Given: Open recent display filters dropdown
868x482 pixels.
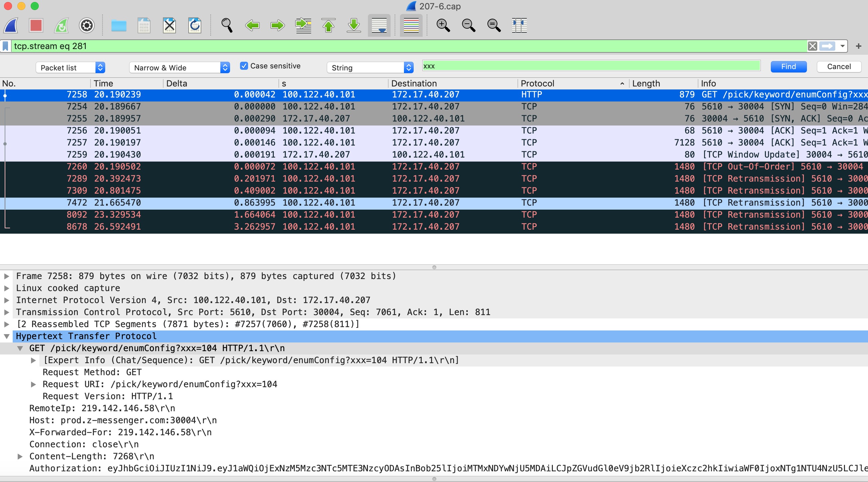Looking at the screenshot, I should pos(842,46).
